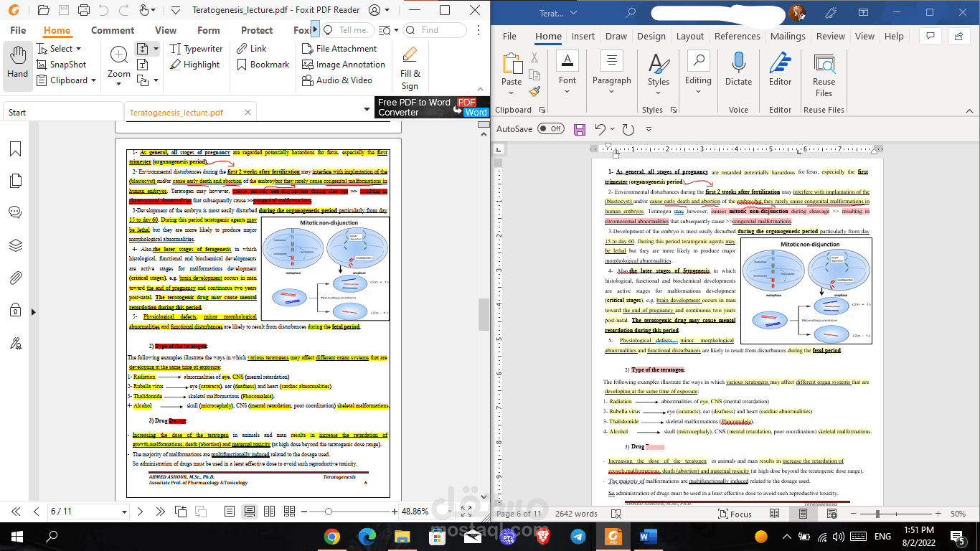Screen dimensions: 980x551
Task: Click the Print icon in Foxit title bar
Action: pos(84,10)
